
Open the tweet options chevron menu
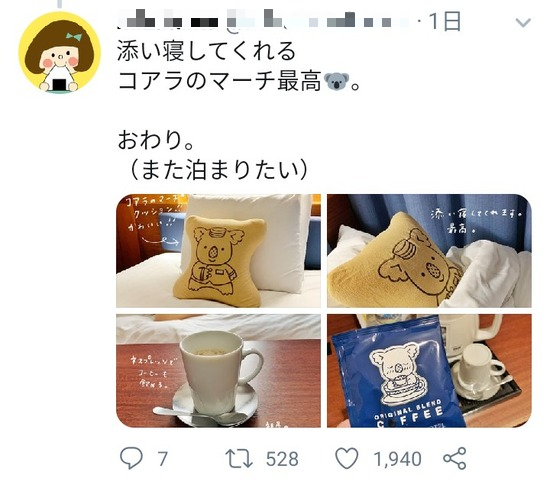(523, 23)
